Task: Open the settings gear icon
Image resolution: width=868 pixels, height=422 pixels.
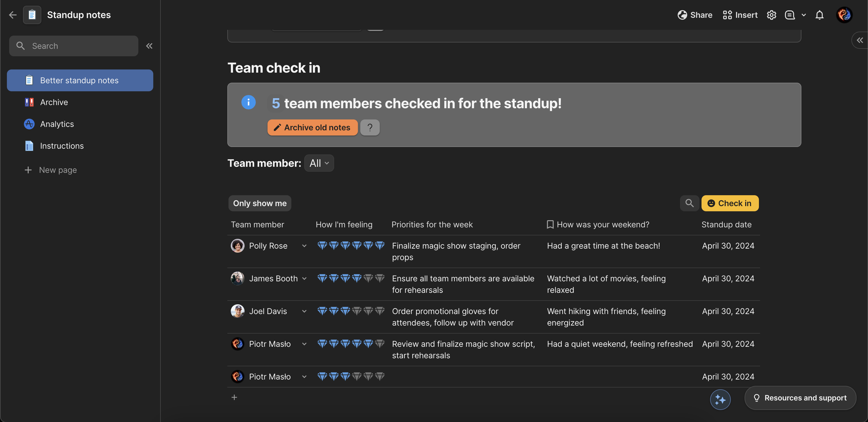Action: 771,15
